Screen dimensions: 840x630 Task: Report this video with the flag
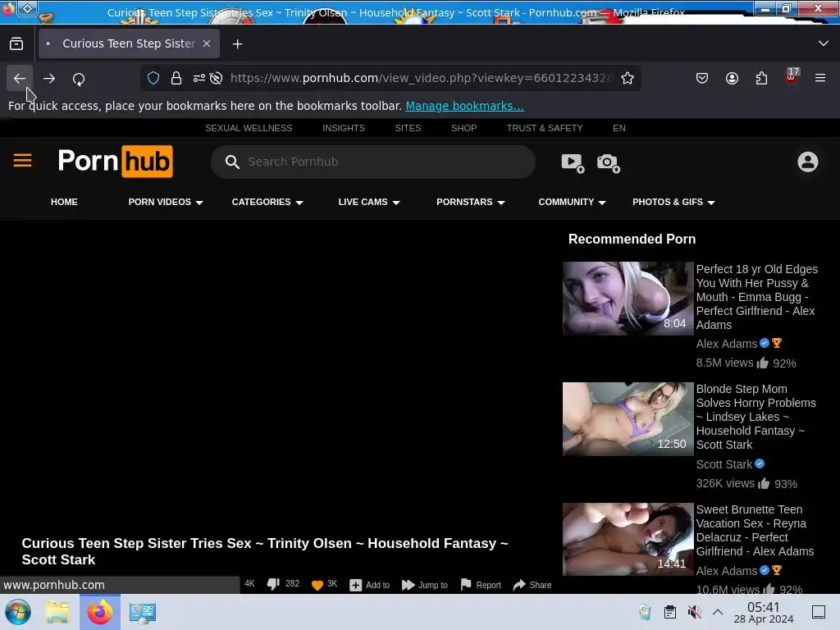click(x=481, y=585)
